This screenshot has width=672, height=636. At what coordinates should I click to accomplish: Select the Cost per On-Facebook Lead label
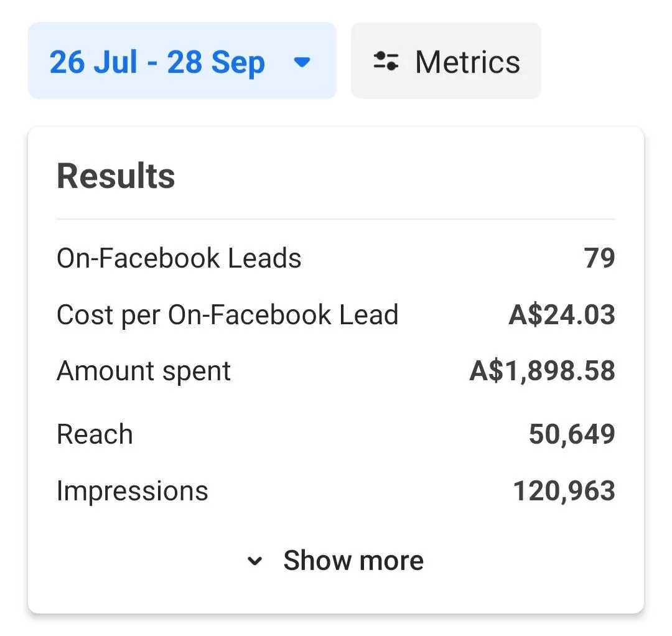tap(227, 315)
